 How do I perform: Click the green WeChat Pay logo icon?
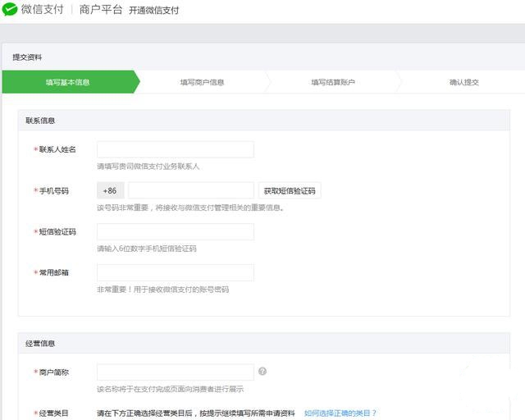[10, 10]
